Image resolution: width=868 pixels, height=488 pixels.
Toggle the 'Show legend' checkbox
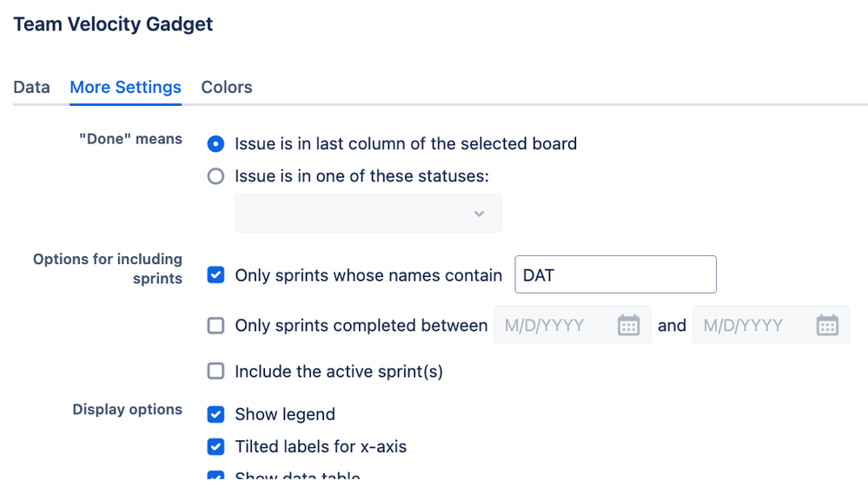click(x=215, y=414)
